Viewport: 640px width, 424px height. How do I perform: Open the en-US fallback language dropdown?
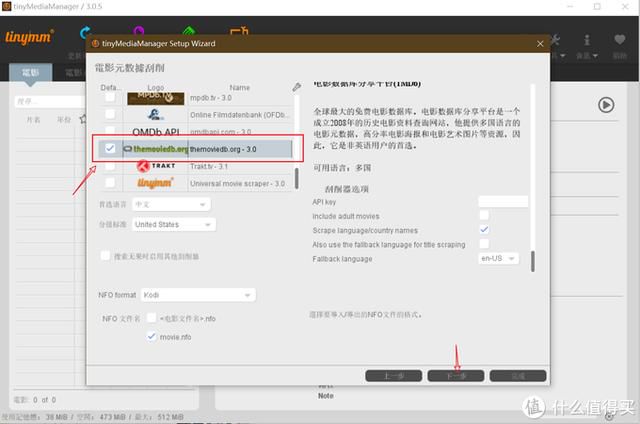coord(498,258)
